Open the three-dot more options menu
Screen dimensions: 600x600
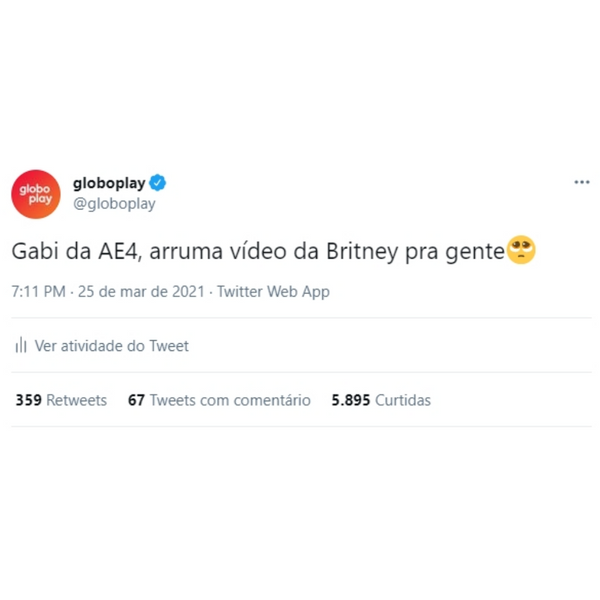click(x=582, y=182)
